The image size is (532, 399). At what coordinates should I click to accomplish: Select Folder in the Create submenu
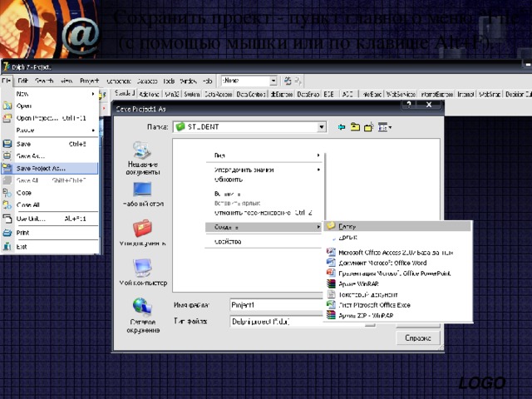347,225
